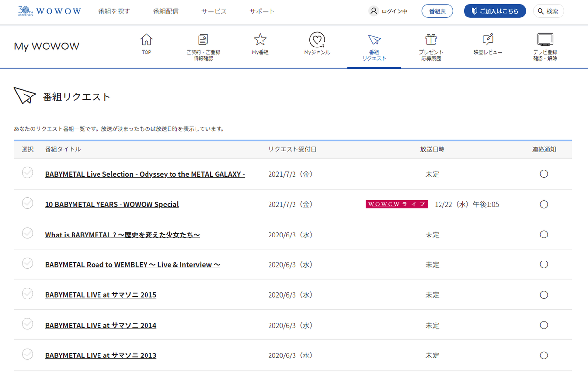
Task: Open BABYMETAL LIVE at サマソニ 2015 link
Action: click(100, 295)
